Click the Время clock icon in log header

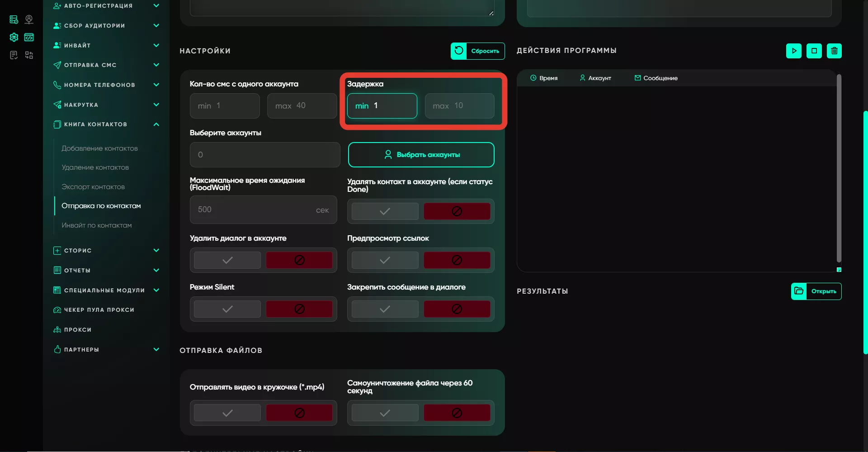click(533, 78)
